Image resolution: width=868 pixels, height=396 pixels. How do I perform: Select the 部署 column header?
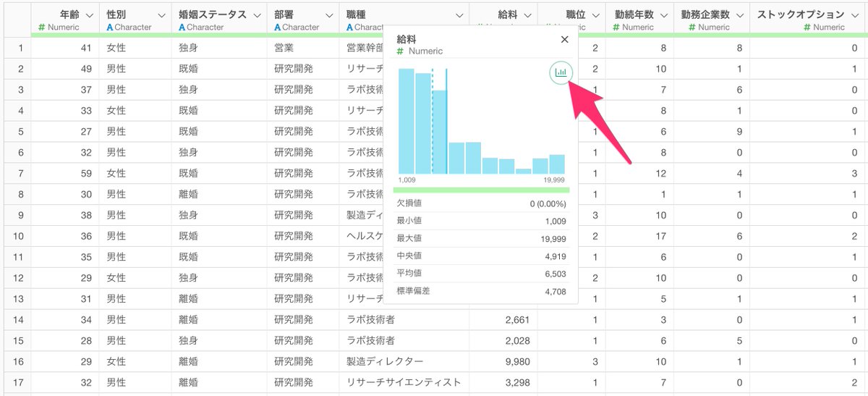pyautogui.click(x=304, y=19)
